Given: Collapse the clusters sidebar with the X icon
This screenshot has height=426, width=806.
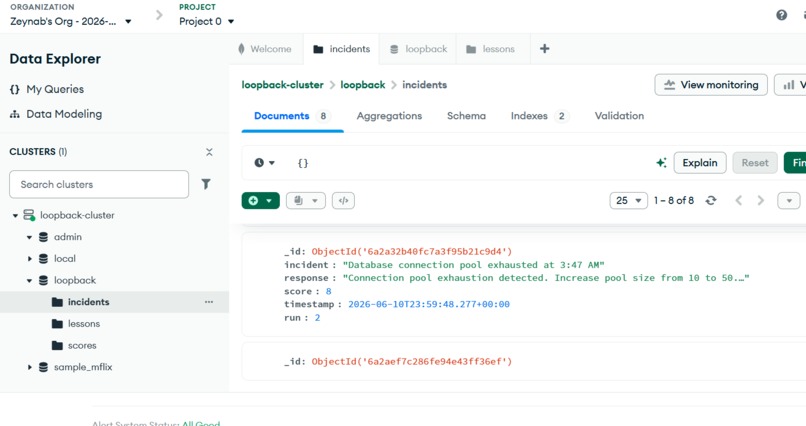Looking at the screenshot, I should [209, 152].
